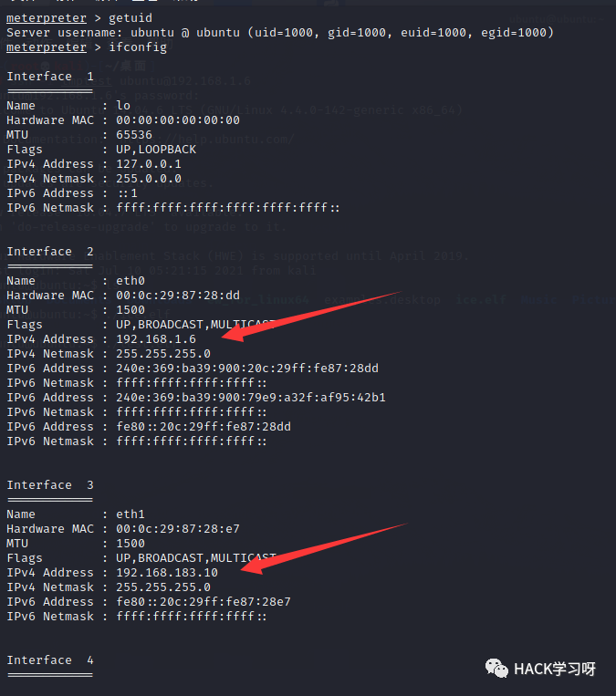The height and width of the screenshot is (696, 616).
Task: Click the WeChat logo watermark icon
Action: (x=496, y=669)
